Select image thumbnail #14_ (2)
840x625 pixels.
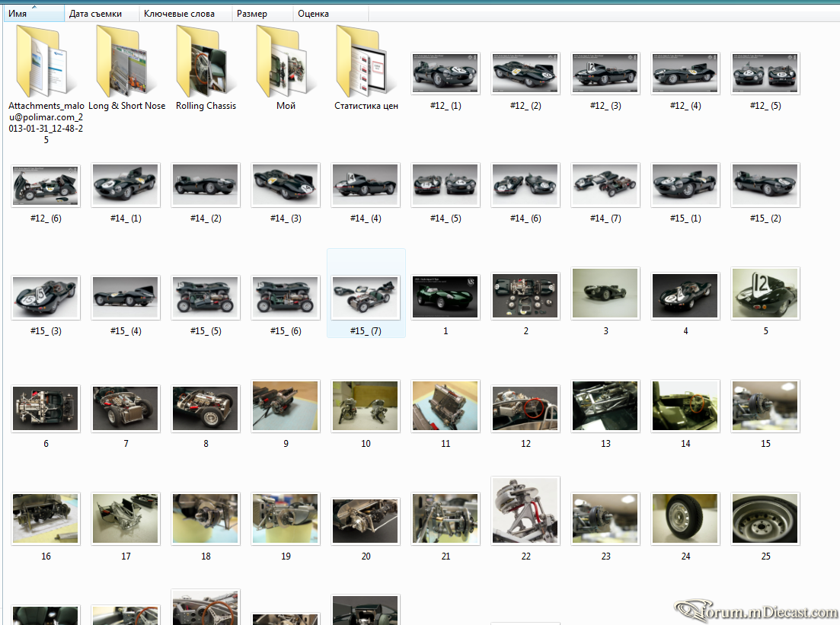[206, 185]
